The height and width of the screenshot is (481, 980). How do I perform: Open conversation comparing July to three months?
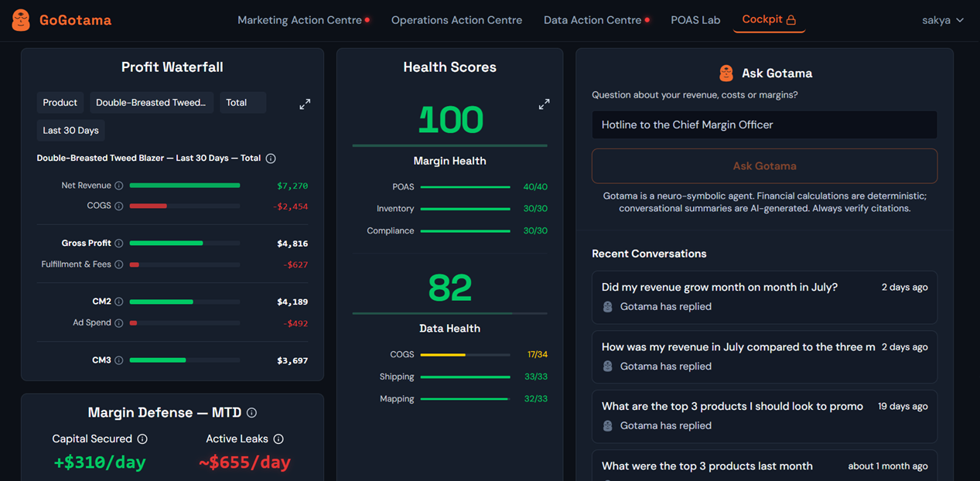click(764, 356)
